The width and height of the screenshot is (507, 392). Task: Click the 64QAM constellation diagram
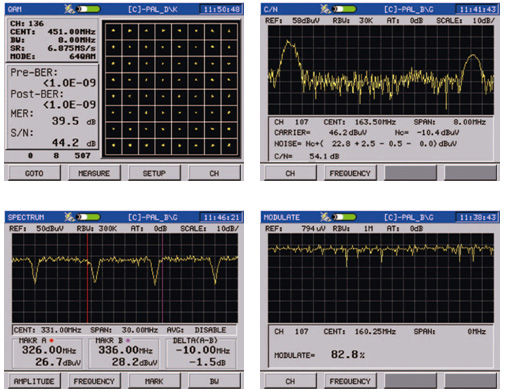click(x=171, y=89)
